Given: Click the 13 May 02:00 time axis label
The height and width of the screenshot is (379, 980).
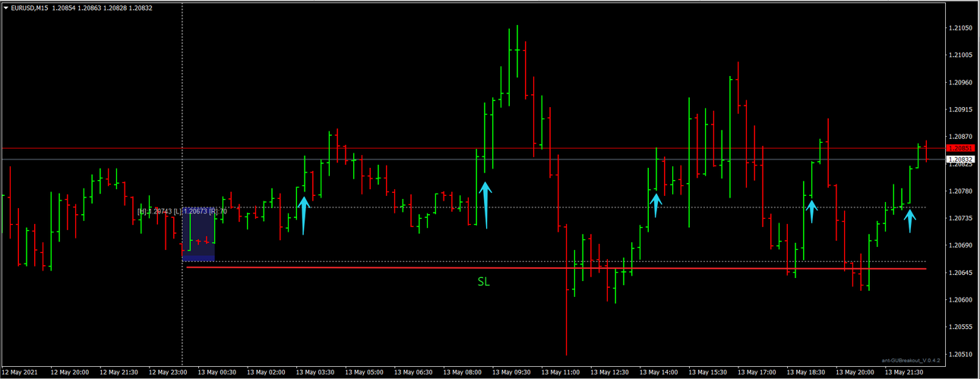Looking at the screenshot, I should [266, 372].
